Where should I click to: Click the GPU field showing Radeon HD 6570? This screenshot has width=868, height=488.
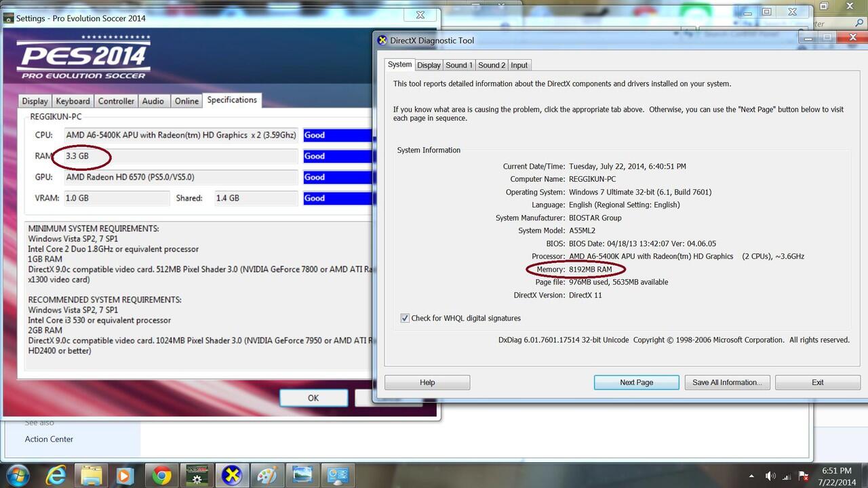pyautogui.click(x=180, y=177)
